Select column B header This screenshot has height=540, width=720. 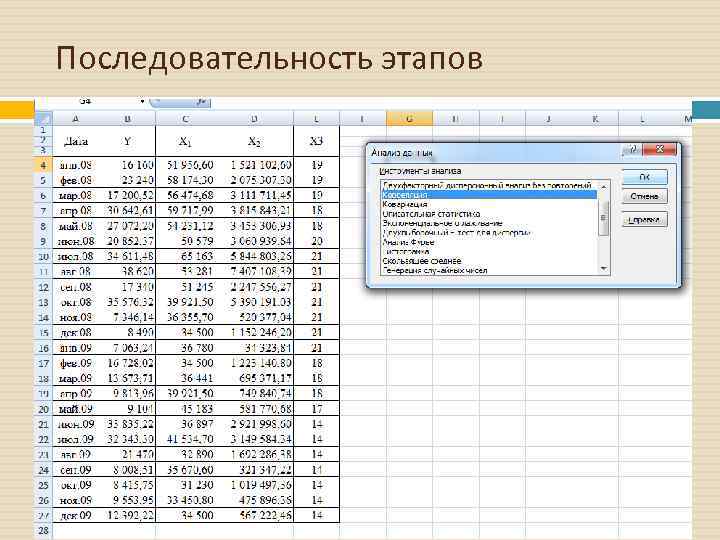point(127,119)
